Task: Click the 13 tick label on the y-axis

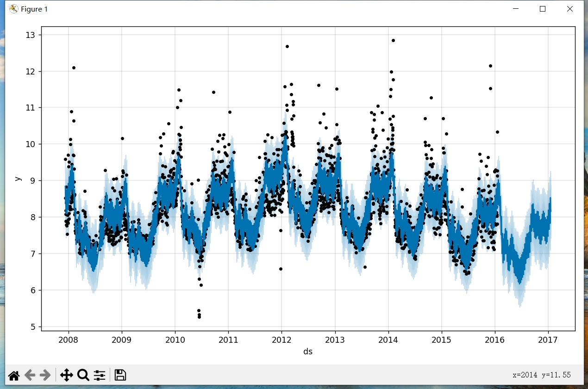Action: [32, 35]
